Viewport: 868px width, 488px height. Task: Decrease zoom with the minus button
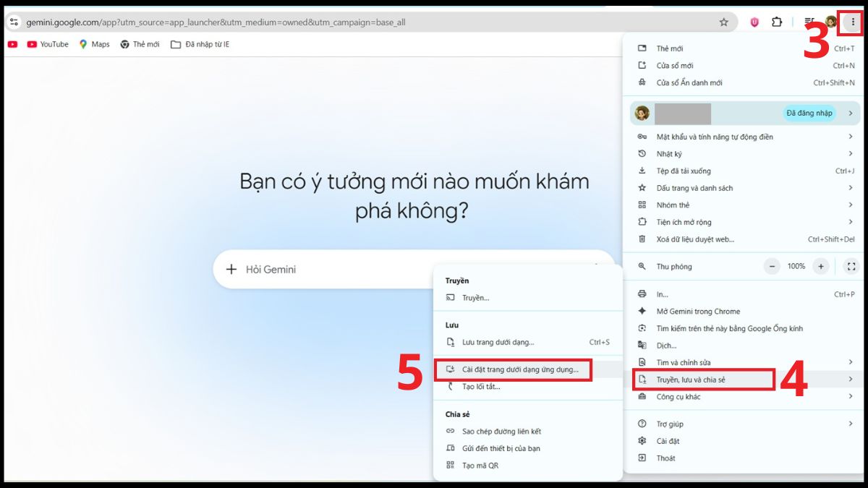click(x=773, y=267)
